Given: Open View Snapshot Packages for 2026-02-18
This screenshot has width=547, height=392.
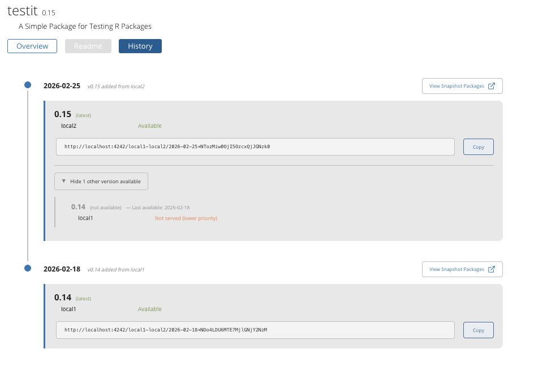Looking at the screenshot, I should pyautogui.click(x=456, y=269).
